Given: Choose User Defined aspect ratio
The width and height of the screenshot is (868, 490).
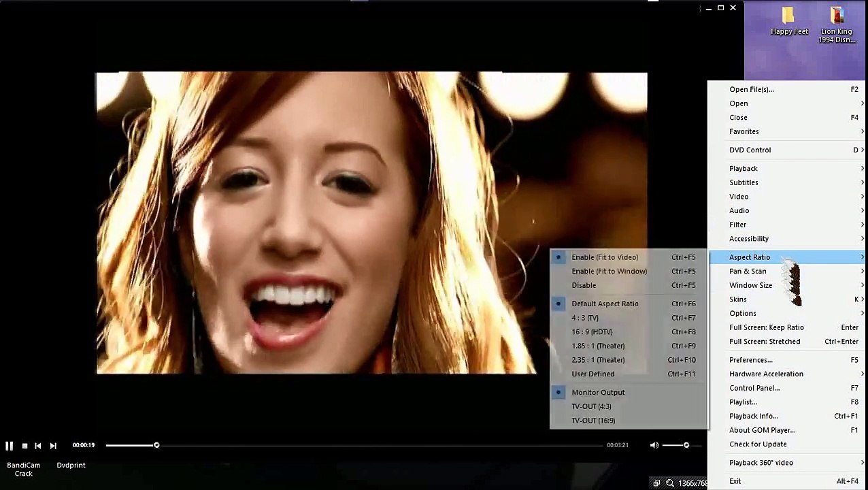Looking at the screenshot, I should pos(629,374).
